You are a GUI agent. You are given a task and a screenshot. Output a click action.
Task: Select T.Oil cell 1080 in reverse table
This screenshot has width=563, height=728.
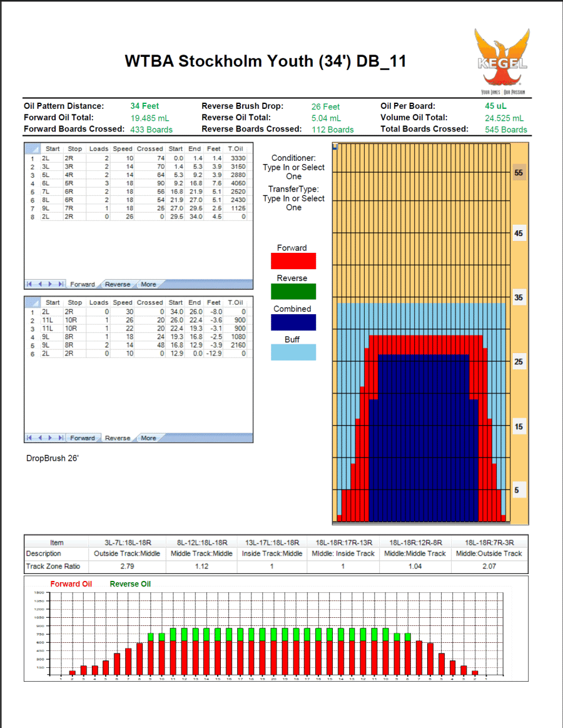235,337
